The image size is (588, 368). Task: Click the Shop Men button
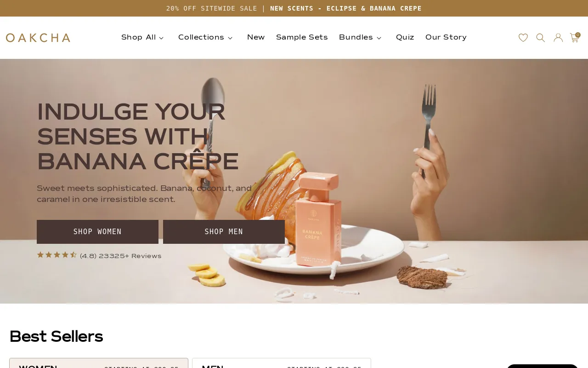[x=224, y=232]
